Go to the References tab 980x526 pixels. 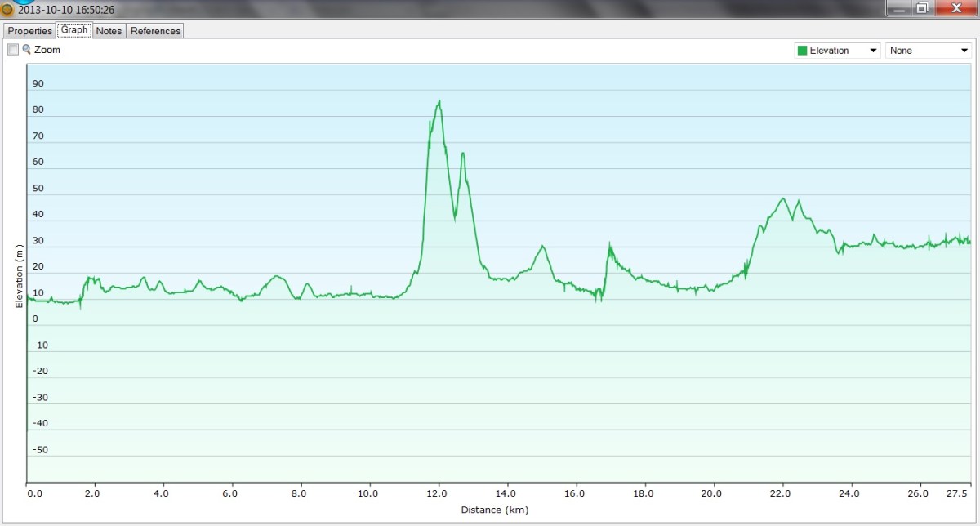[155, 31]
